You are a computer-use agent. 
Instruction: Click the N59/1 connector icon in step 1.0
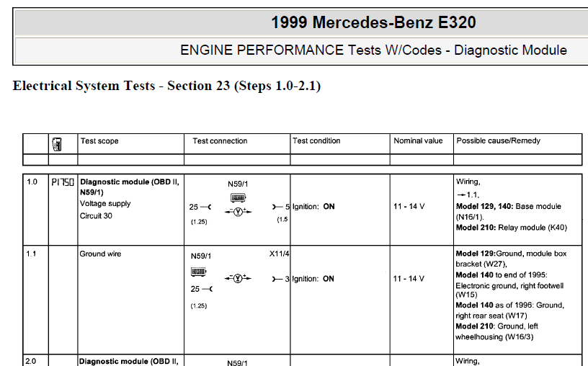point(238,197)
